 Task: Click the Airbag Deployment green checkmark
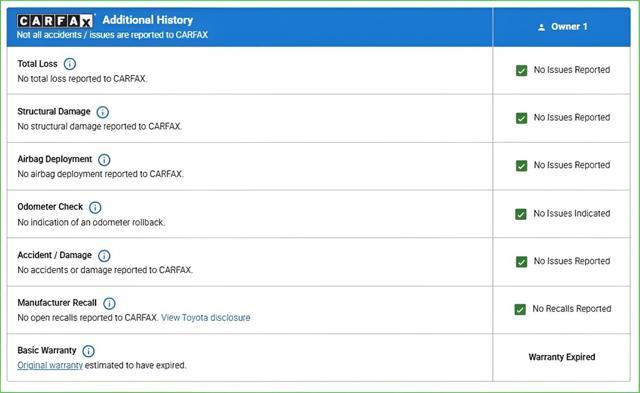(521, 166)
